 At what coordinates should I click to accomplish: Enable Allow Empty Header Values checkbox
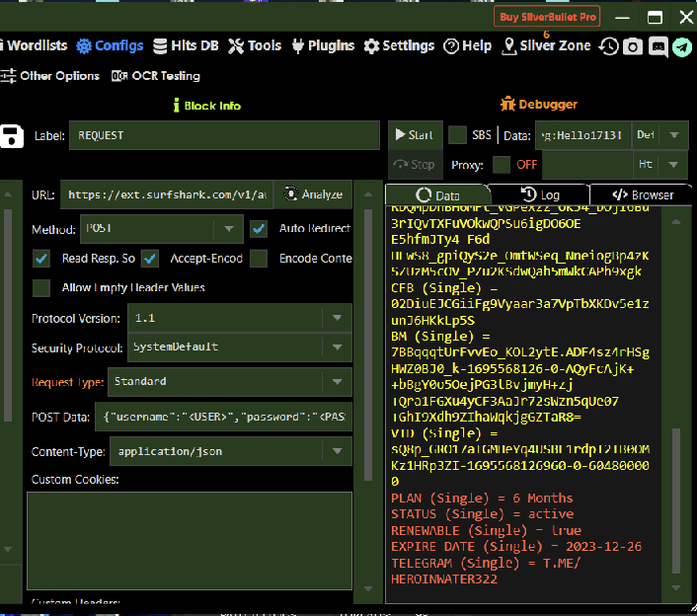41,288
